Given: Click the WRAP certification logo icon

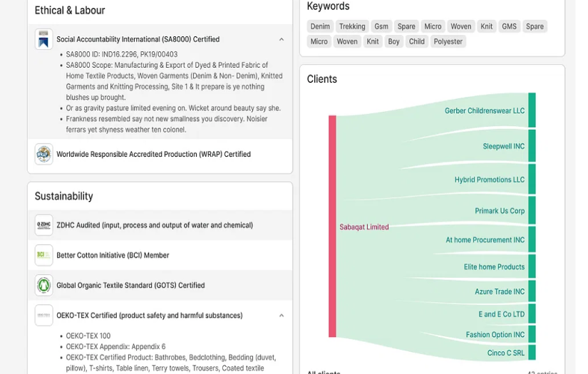Looking at the screenshot, I should (43, 154).
